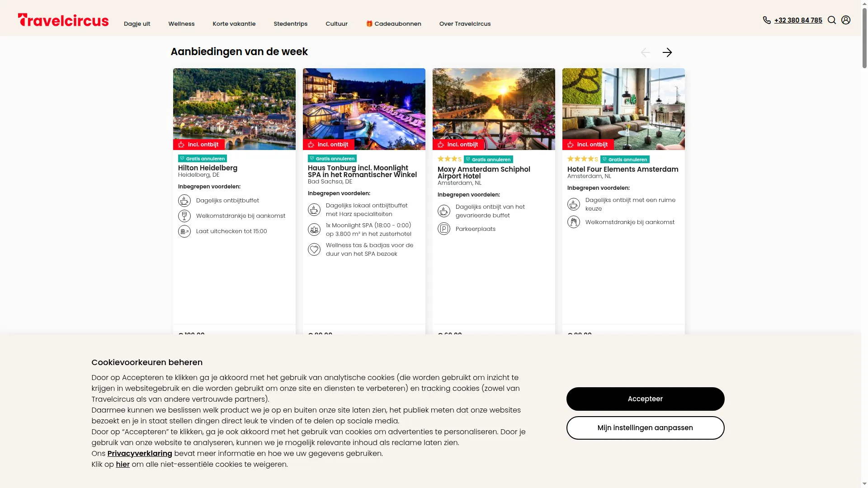868x488 pixels.
Task: Click the heart icon for Wellness tas
Action: pos(314,249)
